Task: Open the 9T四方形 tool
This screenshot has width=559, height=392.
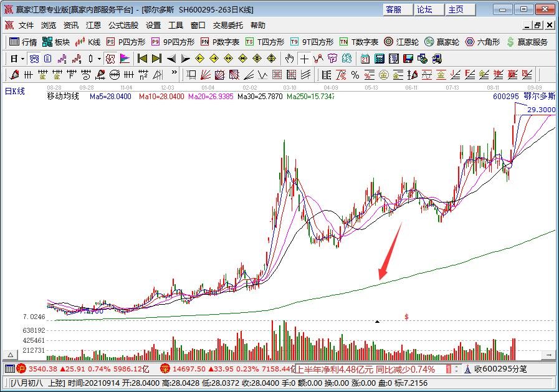Action: click(312, 42)
